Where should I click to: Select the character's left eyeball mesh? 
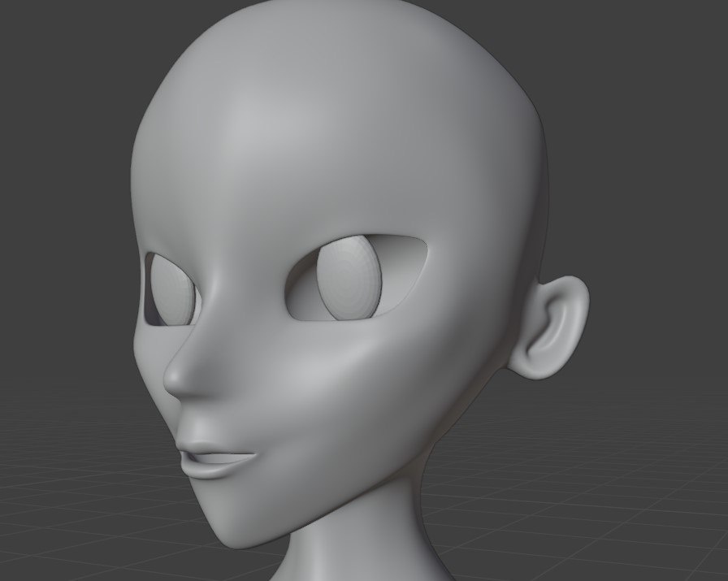349,278
